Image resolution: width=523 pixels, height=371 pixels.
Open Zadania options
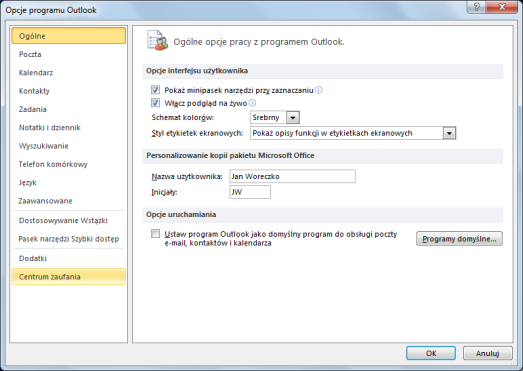point(68,109)
